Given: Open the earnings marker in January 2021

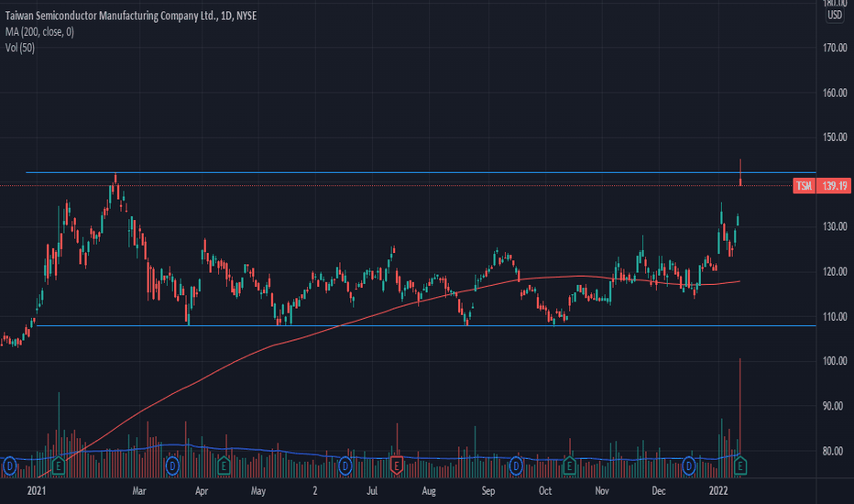Looking at the screenshot, I should (58, 466).
